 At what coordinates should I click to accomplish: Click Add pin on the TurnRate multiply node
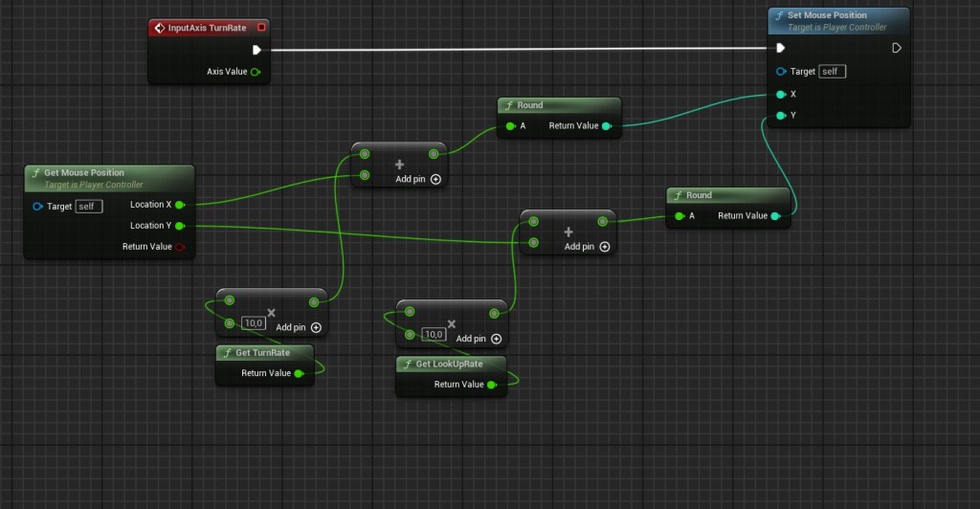tap(299, 327)
